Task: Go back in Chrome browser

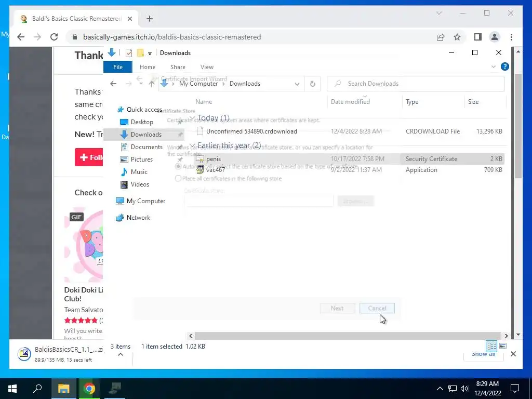Action: click(x=21, y=37)
